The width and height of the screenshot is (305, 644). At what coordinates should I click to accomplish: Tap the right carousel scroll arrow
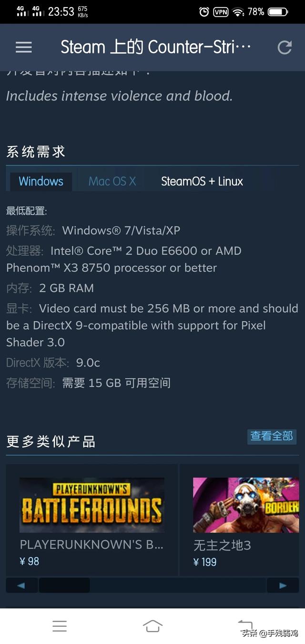tap(283, 585)
